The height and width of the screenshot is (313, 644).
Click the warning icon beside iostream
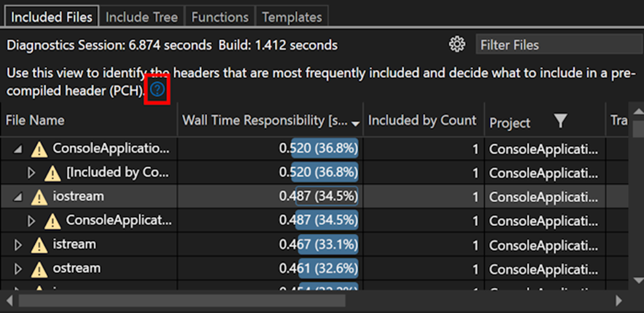click(x=40, y=197)
